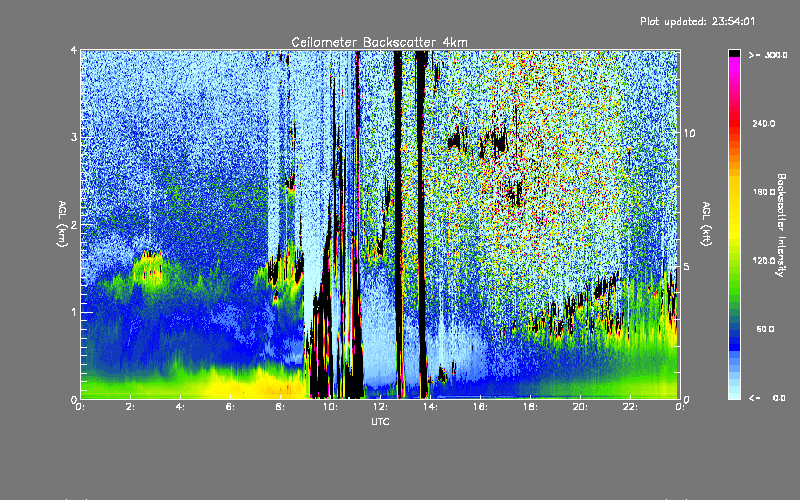The height and width of the screenshot is (500, 800).
Task: Select the "8:" hour tick on the UTC axis
Action: [280, 407]
